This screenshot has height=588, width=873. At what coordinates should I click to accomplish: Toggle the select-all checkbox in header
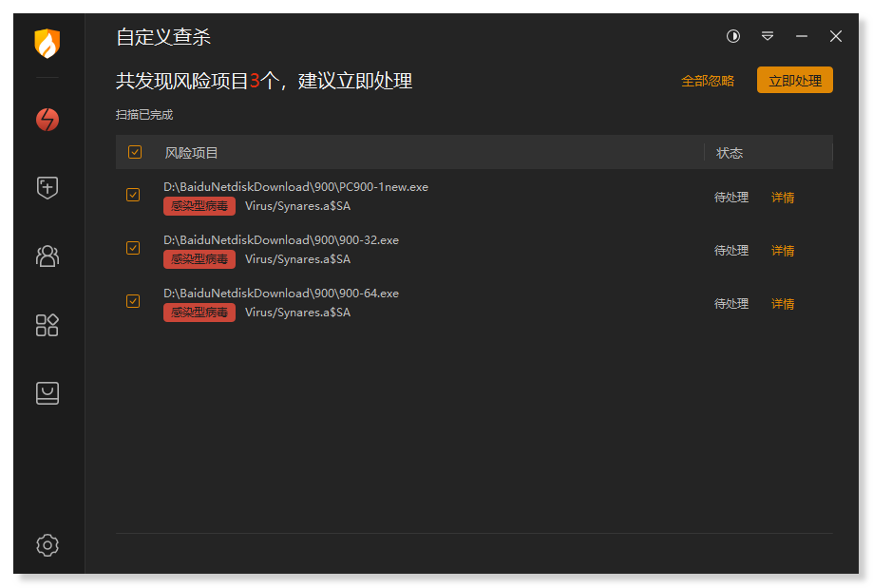[x=135, y=152]
